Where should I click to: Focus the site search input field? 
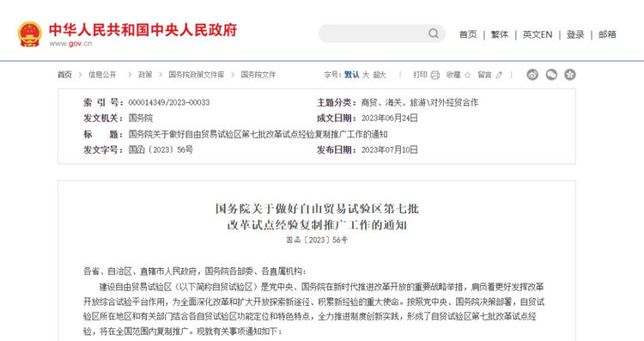point(381,33)
